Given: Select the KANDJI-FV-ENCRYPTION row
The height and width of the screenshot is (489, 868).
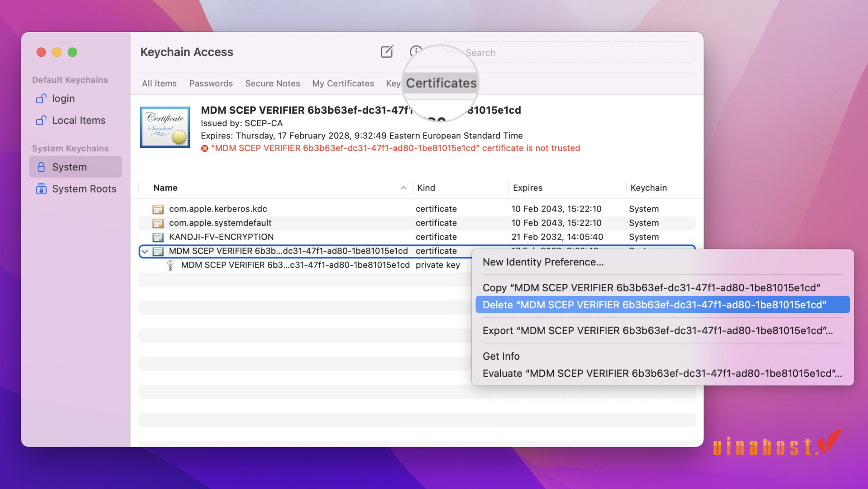Looking at the screenshot, I should tap(417, 237).
